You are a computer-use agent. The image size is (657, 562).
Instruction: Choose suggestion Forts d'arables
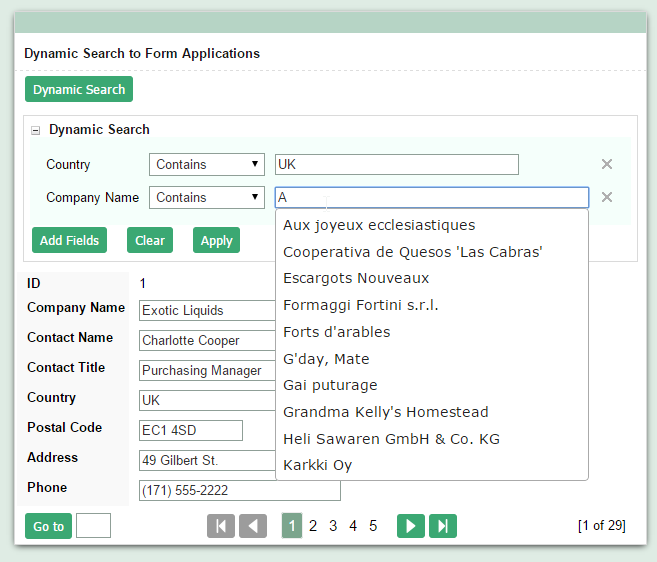432,332
